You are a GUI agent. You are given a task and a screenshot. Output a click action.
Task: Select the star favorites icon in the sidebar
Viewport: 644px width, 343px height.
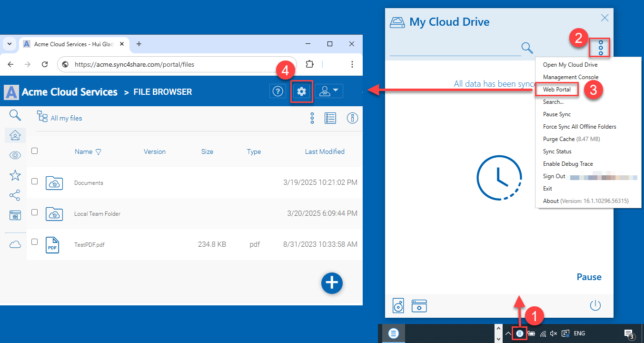(x=15, y=175)
